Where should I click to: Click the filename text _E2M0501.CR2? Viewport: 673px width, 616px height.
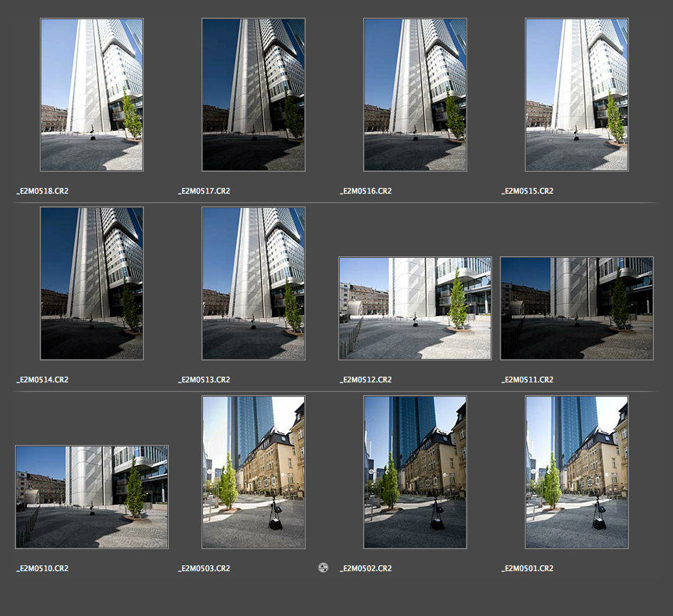coord(528,568)
